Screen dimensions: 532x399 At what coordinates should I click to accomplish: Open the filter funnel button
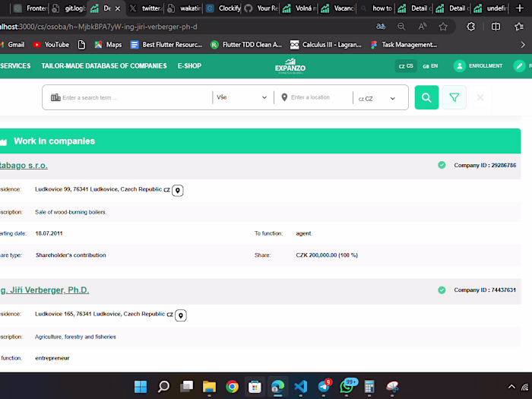coord(454,98)
